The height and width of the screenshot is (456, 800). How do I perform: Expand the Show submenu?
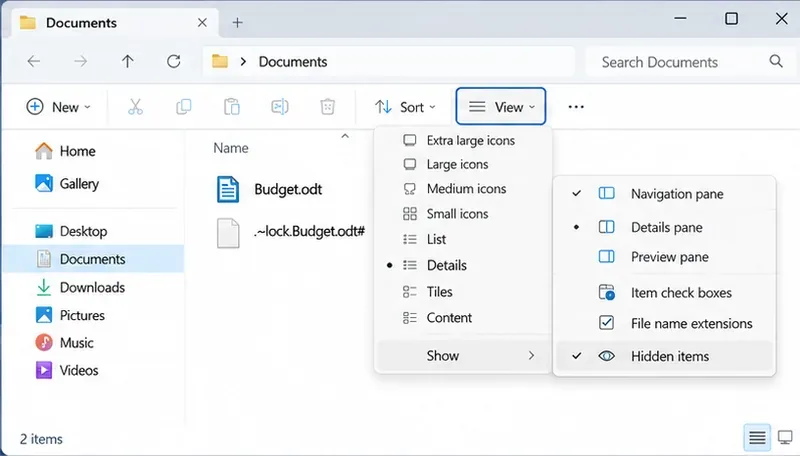point(463,356)
